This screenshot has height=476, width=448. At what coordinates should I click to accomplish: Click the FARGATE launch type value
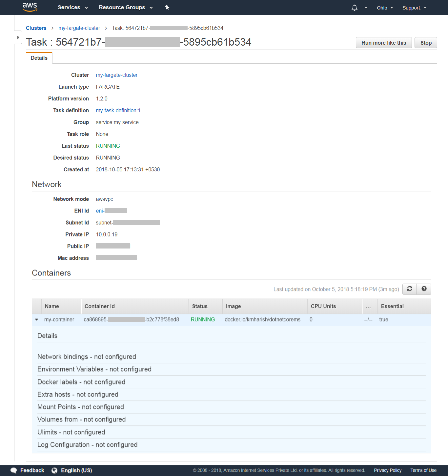[108, 87]
